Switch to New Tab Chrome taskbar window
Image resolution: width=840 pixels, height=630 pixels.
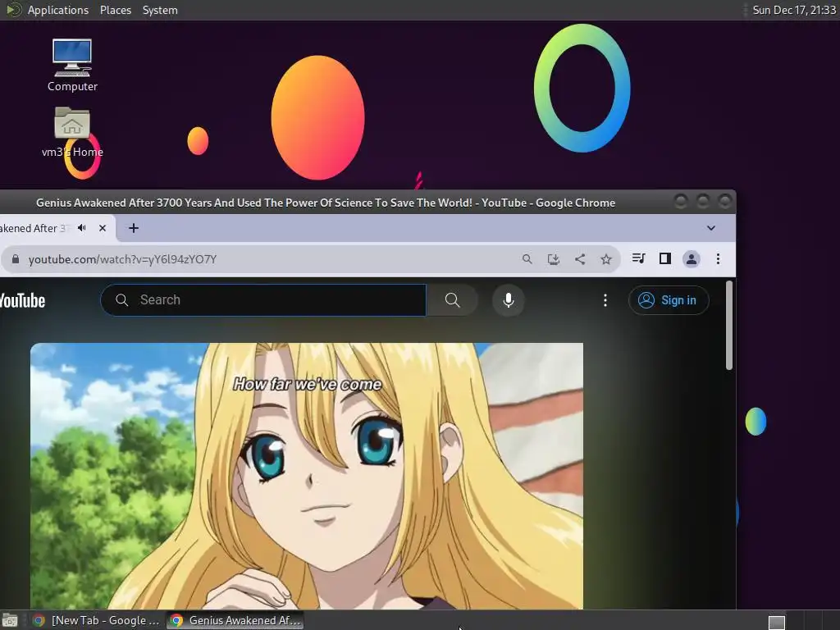click(95, 620)
